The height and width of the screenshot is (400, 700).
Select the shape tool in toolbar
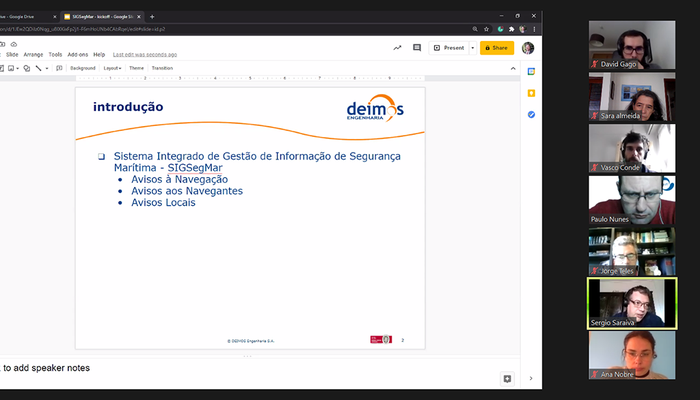pyautogui.click(x=27, y=68)
